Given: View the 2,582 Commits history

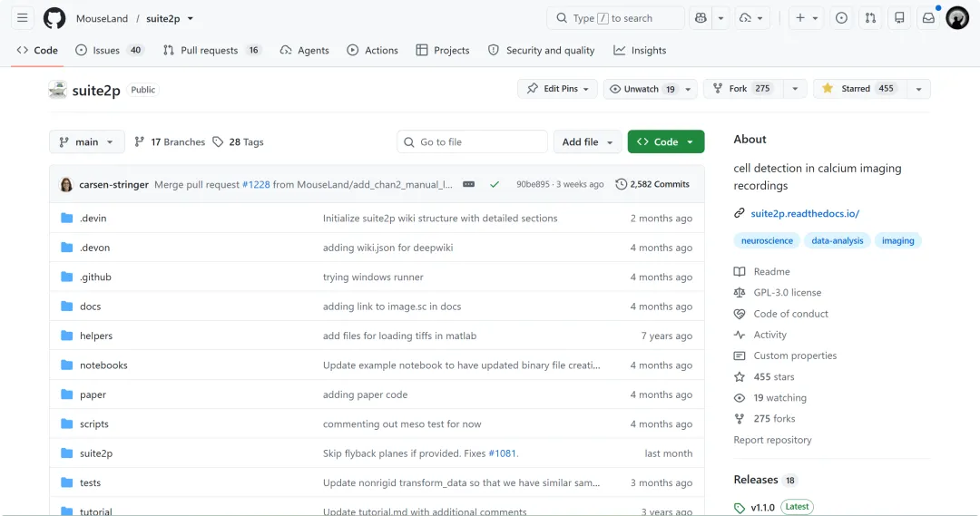Looking at the screenshot, I should coord(652,184).
